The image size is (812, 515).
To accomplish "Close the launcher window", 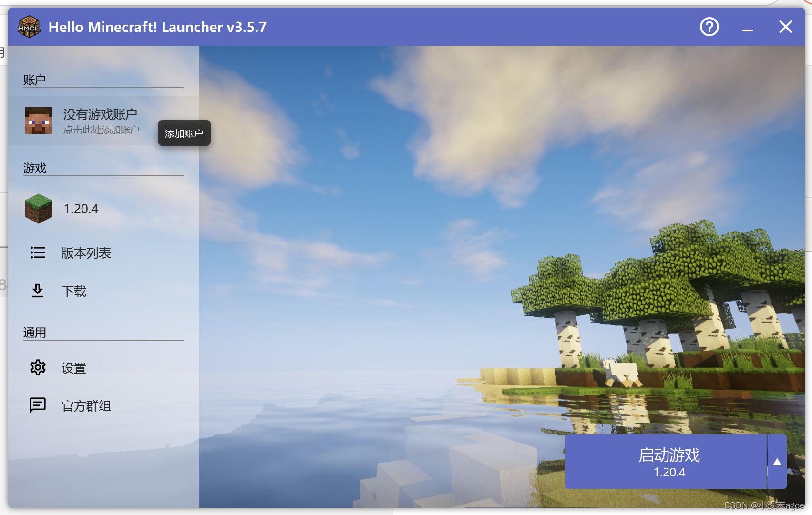I will coord(786,27).
